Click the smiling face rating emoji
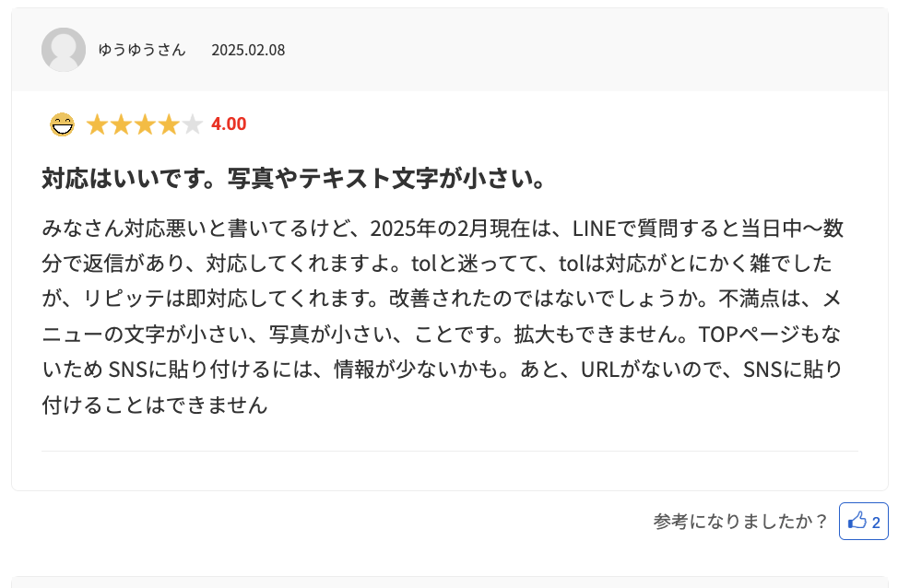 62,124
